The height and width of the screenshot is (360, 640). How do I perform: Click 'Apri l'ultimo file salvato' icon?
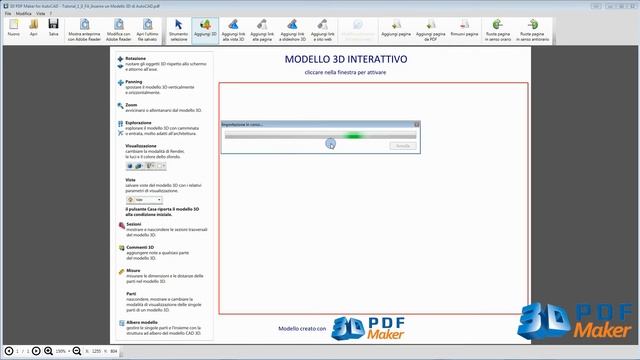[147, 30]
